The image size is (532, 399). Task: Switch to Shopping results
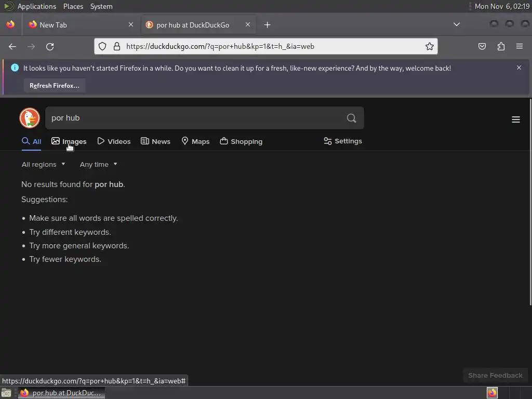(241, 141)
